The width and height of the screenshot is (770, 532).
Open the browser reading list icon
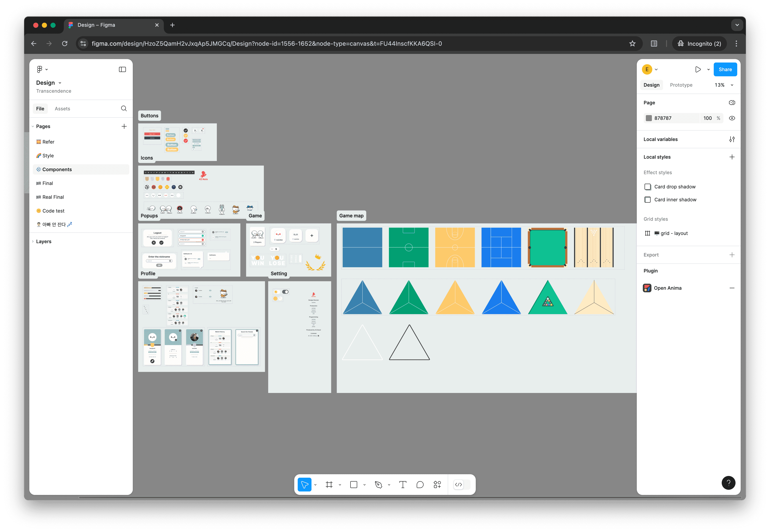[x=654, y=44]
